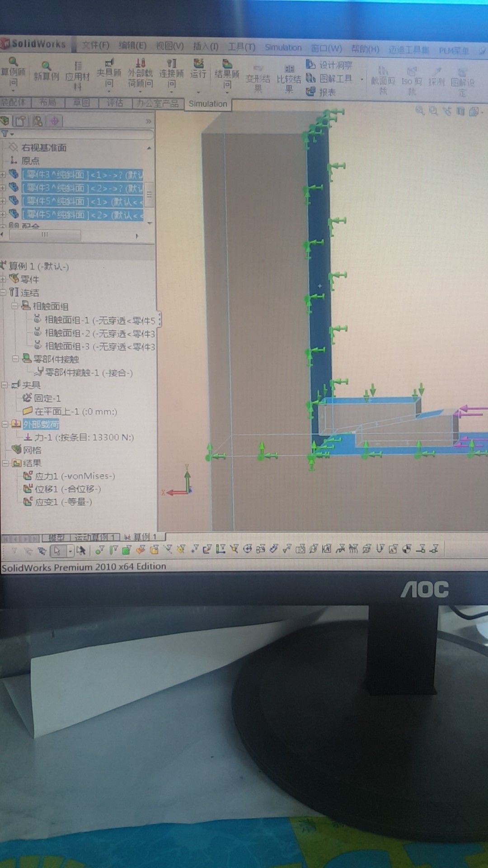Open 设计洞察 design insight

click(x=329, y=65)
